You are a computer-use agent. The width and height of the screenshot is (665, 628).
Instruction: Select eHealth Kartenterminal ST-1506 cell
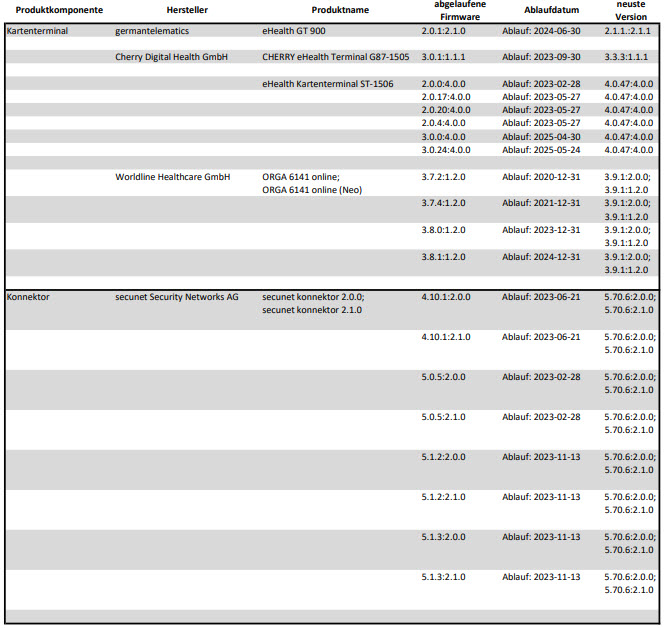327,84
